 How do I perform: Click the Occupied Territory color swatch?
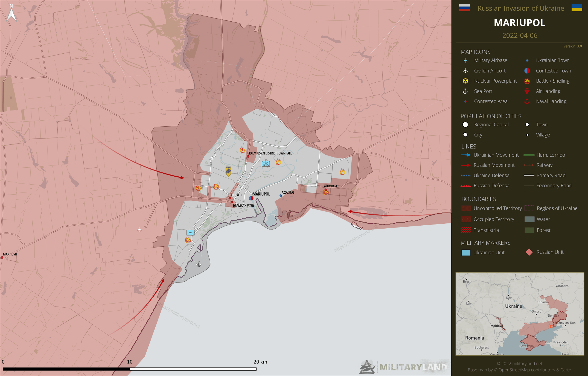(466, 219)
